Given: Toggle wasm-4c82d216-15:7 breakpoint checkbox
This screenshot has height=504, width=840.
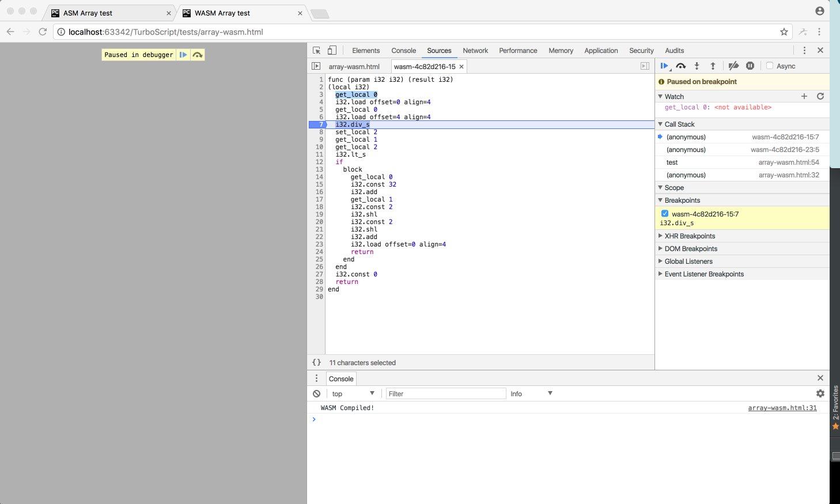Looking at the screenshot, I should (x=665, y=214).
